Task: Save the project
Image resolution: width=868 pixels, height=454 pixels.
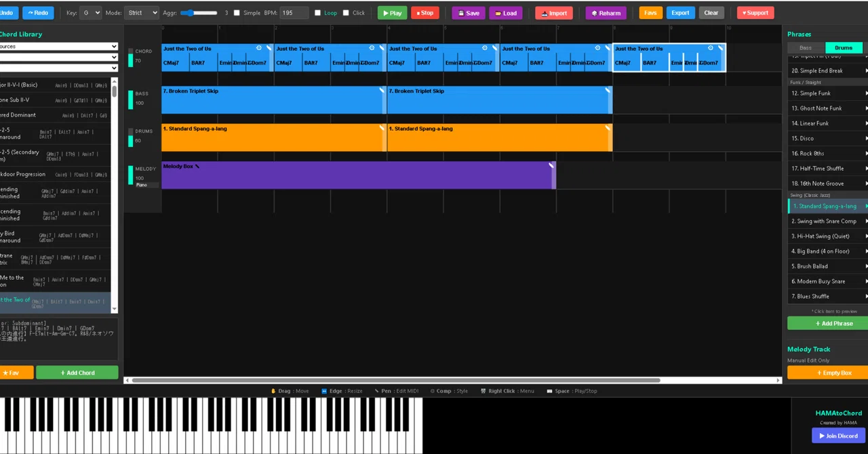Action: tap(469, 13)
